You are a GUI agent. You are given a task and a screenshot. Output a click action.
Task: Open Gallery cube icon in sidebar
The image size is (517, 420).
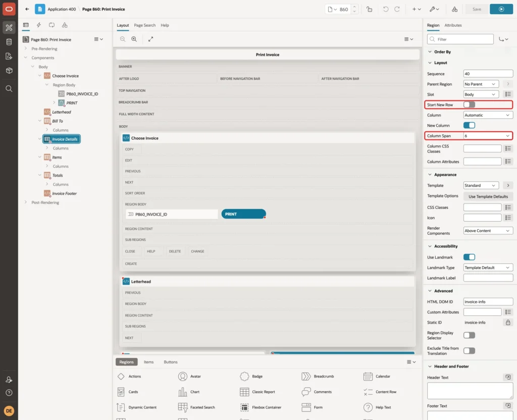pos(9,70)
